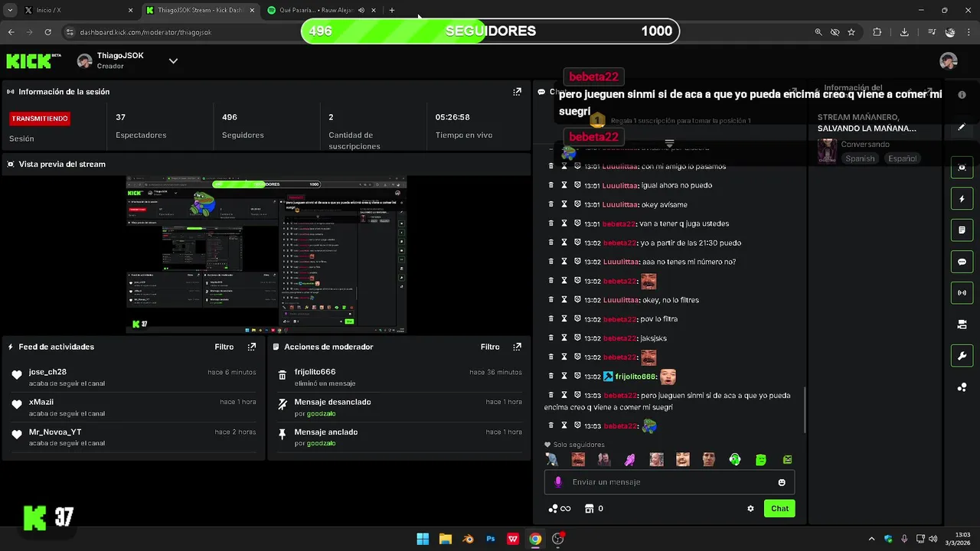Viewport: 980px width, 551px height.
Task: Open the stream preview sidebar eye icon
Action: 962,168
